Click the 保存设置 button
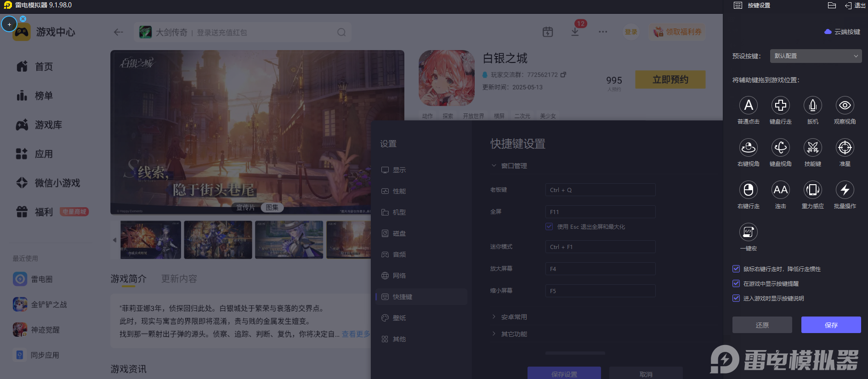The image size is (868, 379). tap(564, 373)
